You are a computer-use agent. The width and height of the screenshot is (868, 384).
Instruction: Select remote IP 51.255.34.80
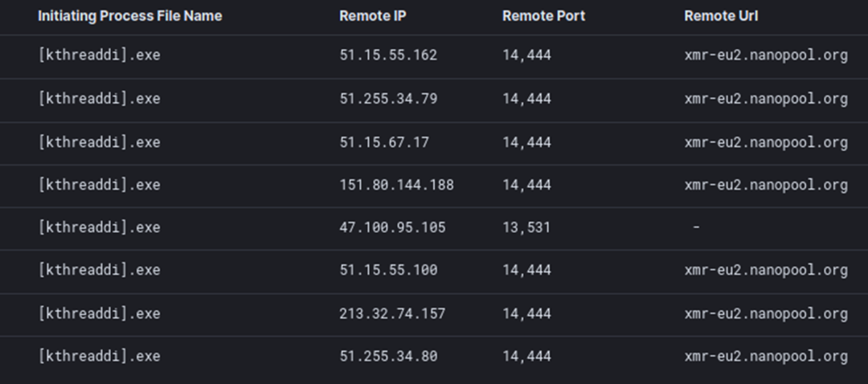point(388,356)
